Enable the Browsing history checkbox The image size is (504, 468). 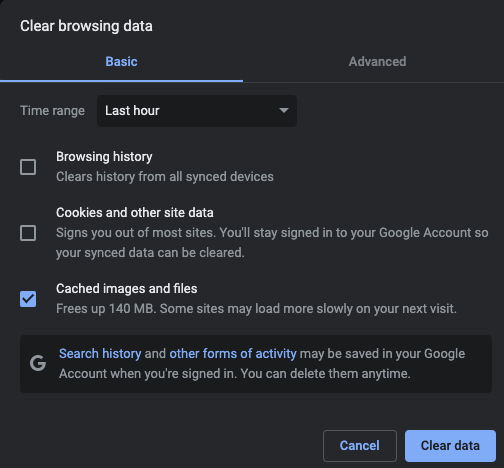tap(28, 167)
